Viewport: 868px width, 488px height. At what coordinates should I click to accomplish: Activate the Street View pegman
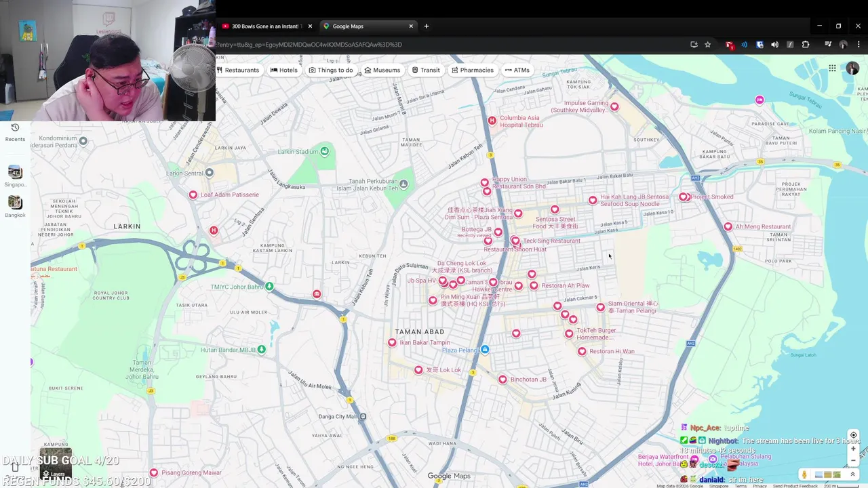pyautogui.click(x=804, y=475)
